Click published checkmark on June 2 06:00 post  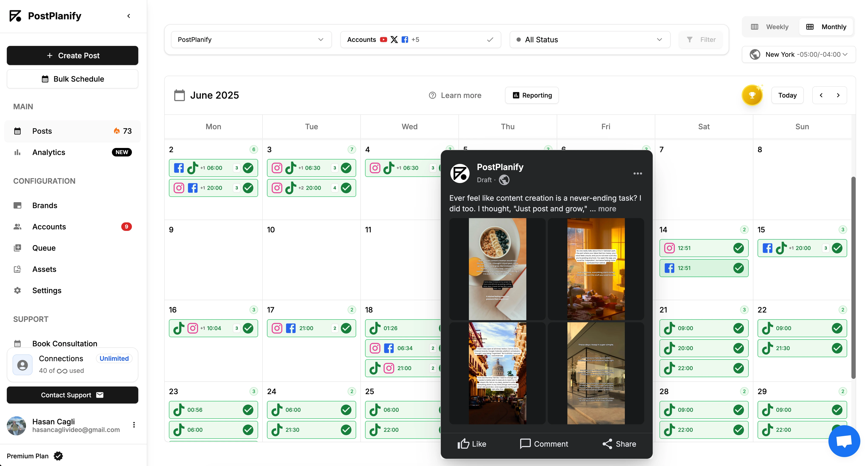248,168
